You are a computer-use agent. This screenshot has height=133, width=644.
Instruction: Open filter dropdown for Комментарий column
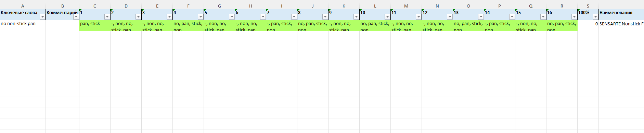[x=76, y=17]
